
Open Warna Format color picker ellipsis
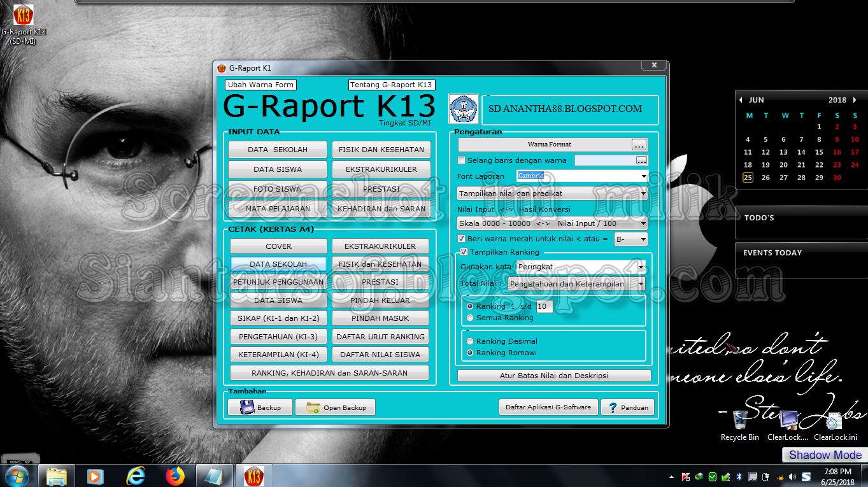(x=639, y=145)
